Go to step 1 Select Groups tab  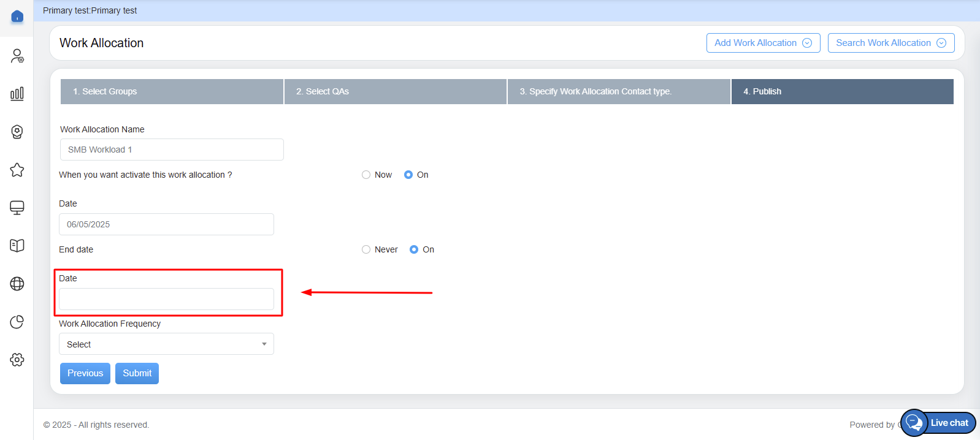[172, 91]
